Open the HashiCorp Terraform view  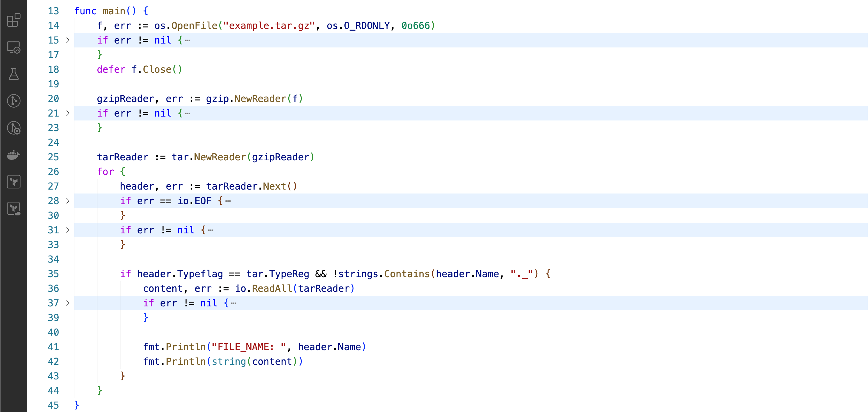click(x=13, y=182)
